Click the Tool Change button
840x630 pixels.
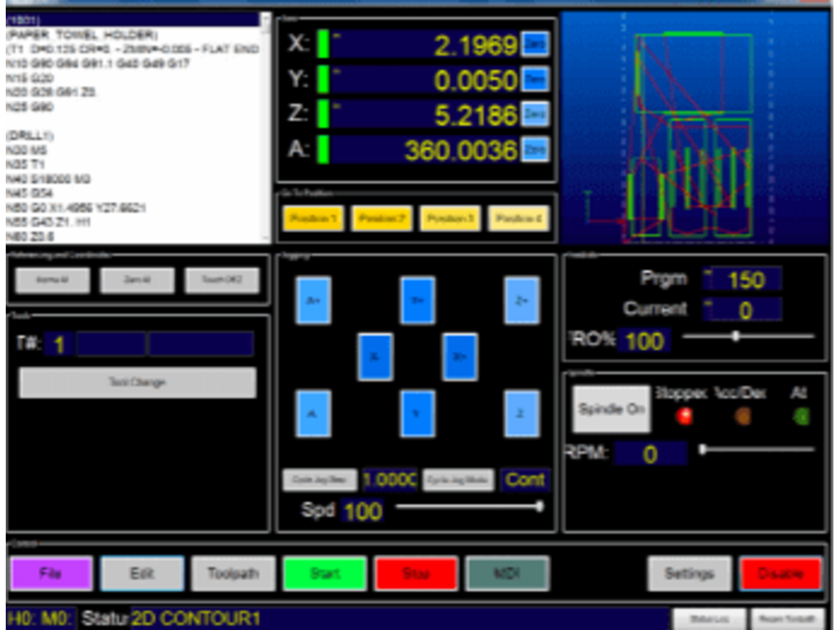(x=138, y=382)
